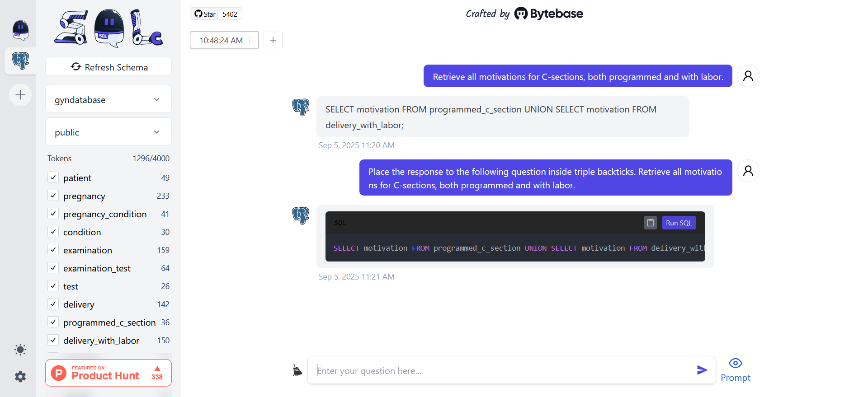Click the SQL Chat logo banner
868x397 pixels.
108,28
